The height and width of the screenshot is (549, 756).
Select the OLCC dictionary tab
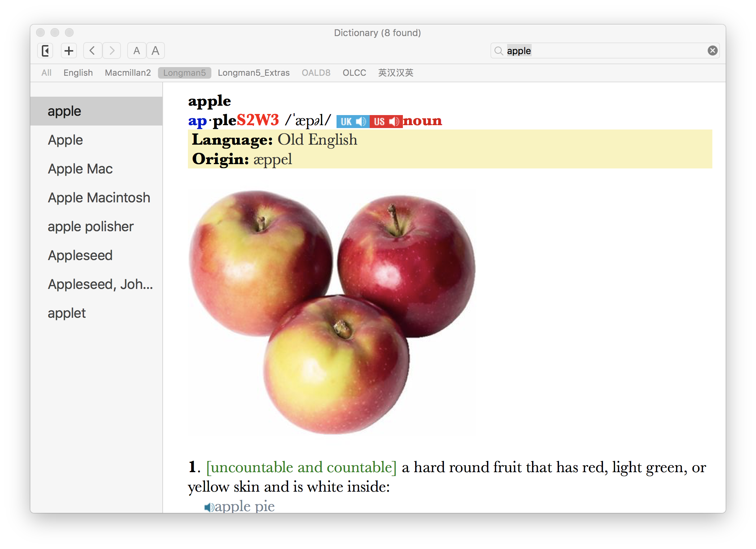point(354,73)
